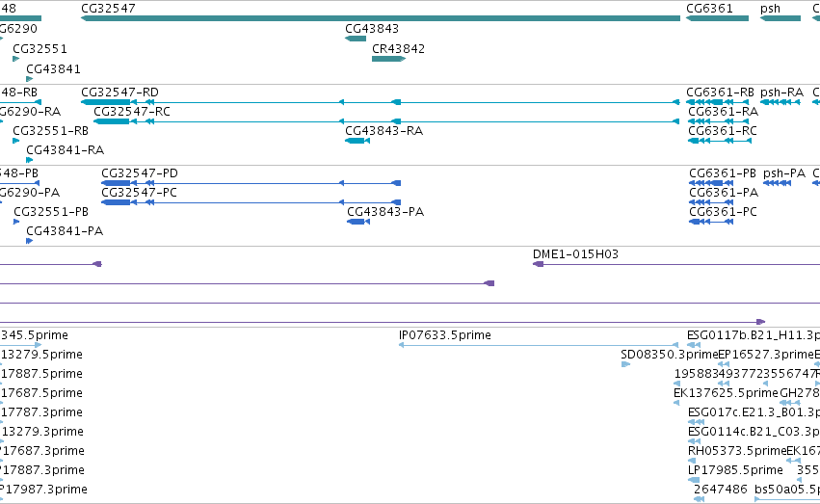This screenshot has width=820, height=504.
Task: Select the LP17985.5prime EST
Action: 694,480
